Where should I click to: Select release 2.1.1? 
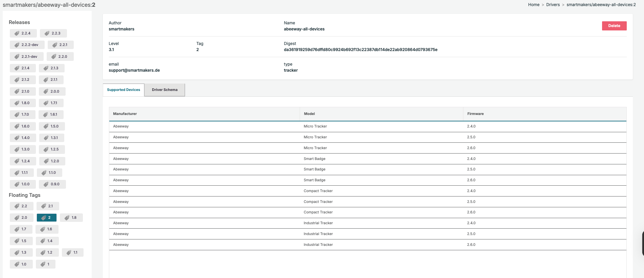pyautogui.click(x=51, y=79)
